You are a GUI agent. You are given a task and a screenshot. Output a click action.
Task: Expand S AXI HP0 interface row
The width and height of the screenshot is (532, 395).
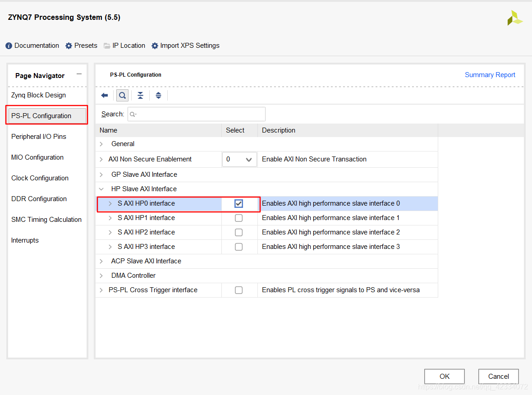point(110,204)
